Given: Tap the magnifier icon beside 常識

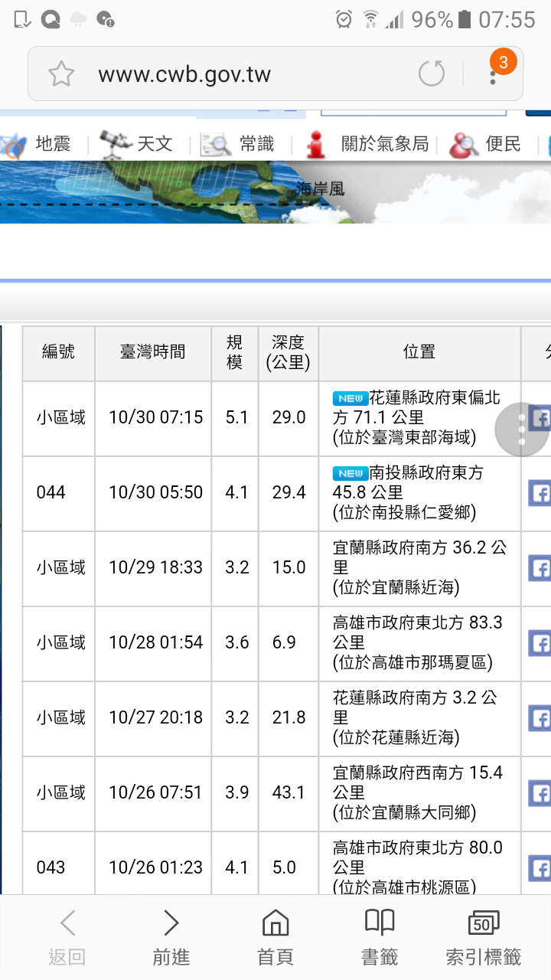Looking at the screenshot, I should tap(216, 144).
